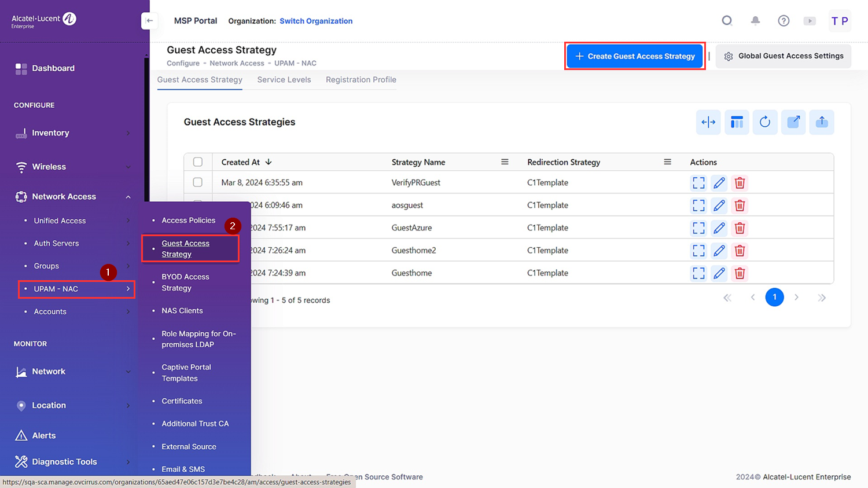
Task: Switch to Service Levels tab
Action: coord(284,80)
